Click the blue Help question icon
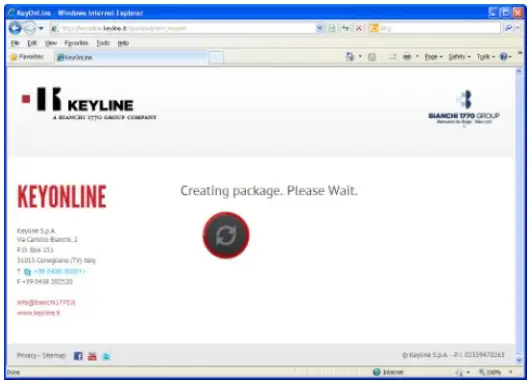The width and height of the screenshot is (532, 385). click(x=504, y=57)
